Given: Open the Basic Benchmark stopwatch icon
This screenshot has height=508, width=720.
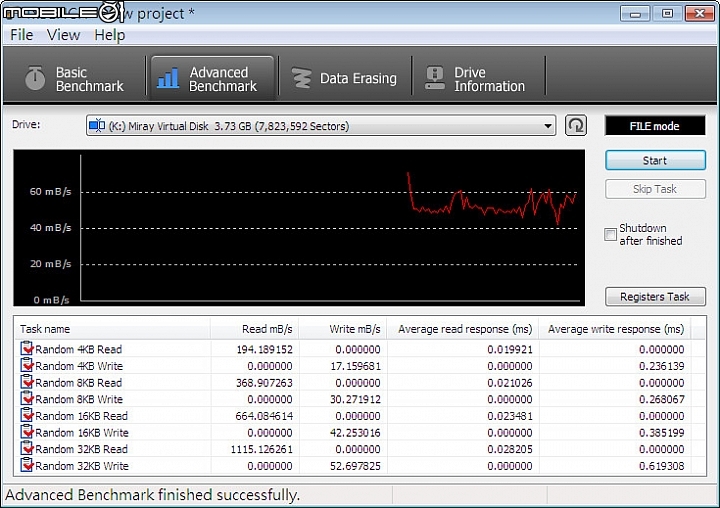Looking at the screenshot, I should (x=35, y=78).
